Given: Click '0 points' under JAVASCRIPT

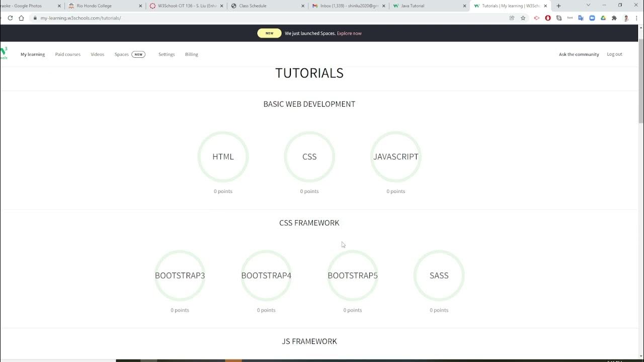Looking at the screenshot, I should [x=396, y=191].
